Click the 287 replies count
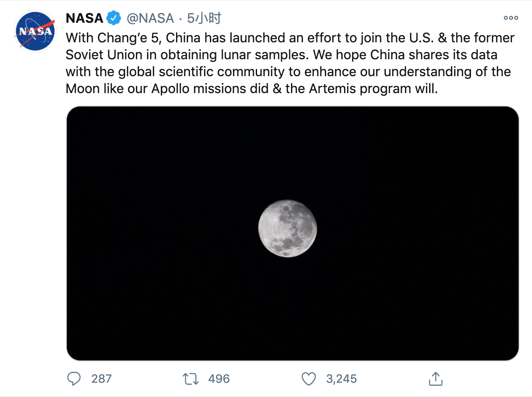This screenshot has width=532, height=397. [x=102, y=379]
